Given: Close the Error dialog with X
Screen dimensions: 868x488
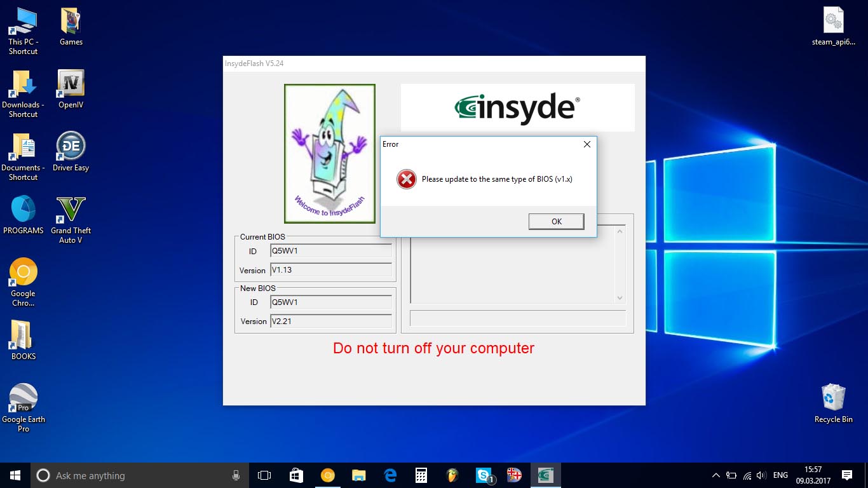Looking at the screenshot, I should tap(587, 144).
